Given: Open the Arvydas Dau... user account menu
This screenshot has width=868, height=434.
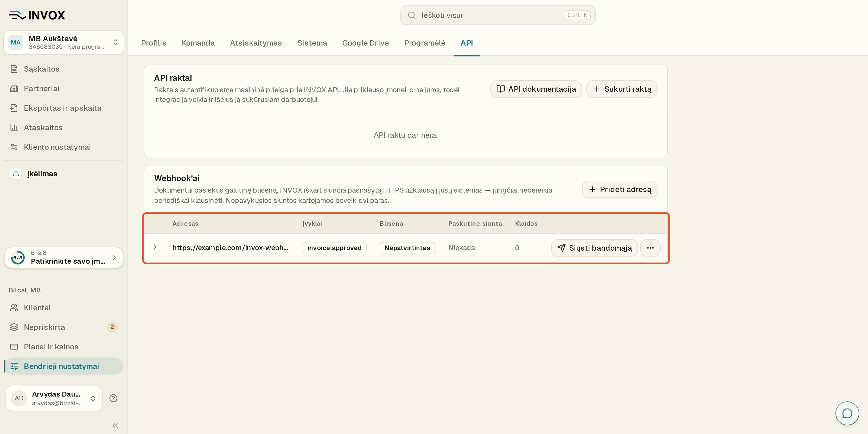Looking at the screenshot, I should [54, 398].
